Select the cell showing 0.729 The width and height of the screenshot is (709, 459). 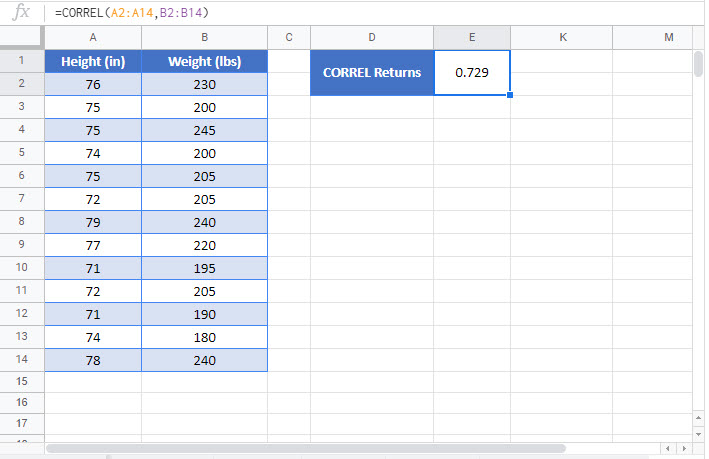[x=472, y=73]
